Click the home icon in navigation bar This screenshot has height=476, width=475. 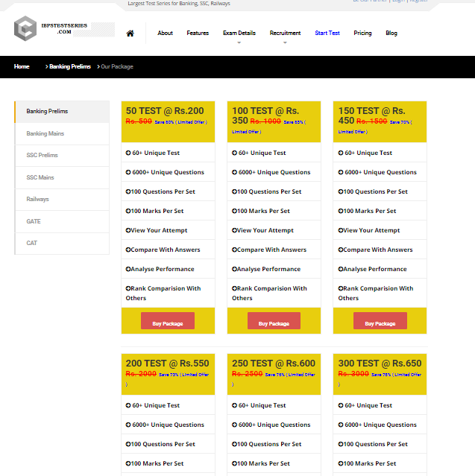pyautogui.click(x=130, y=34)
